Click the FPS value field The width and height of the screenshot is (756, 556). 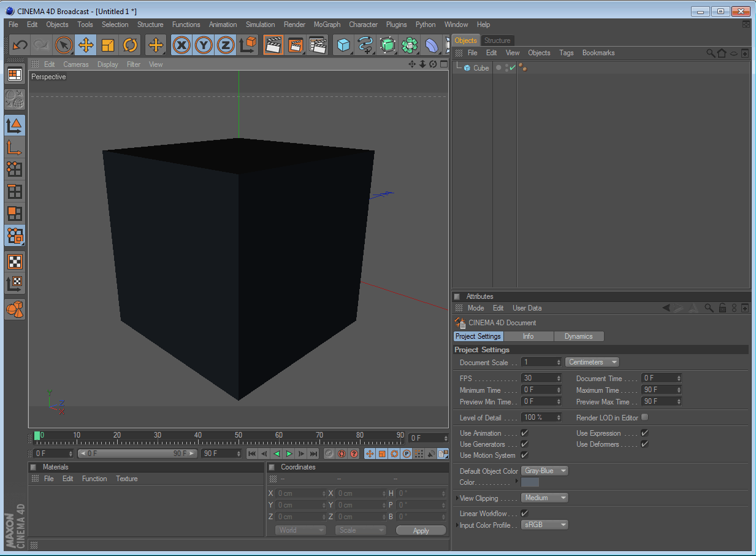click(541, 378)
